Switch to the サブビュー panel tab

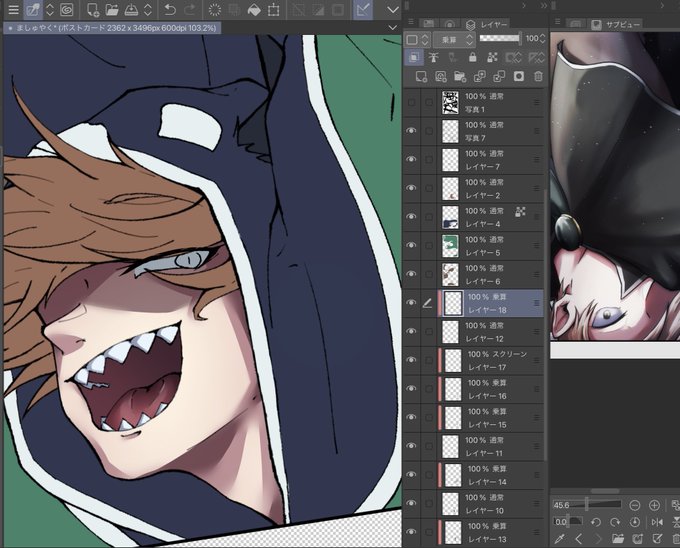point(616,24)
